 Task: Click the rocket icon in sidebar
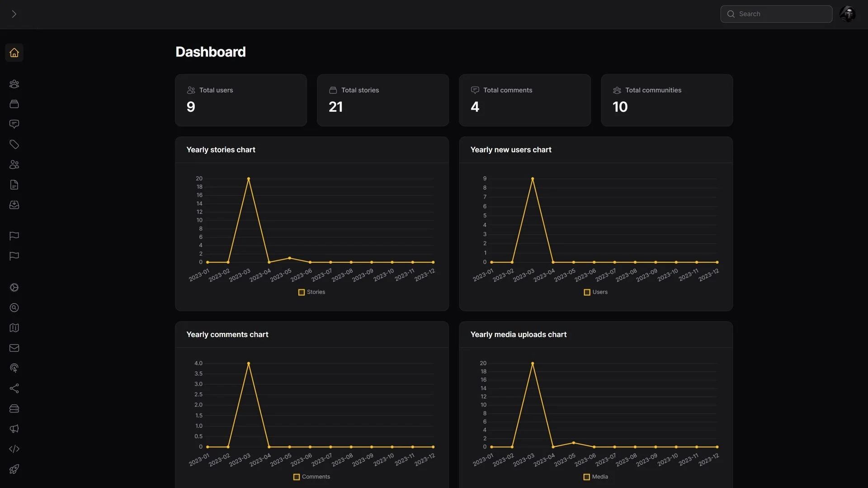[14, 469]
